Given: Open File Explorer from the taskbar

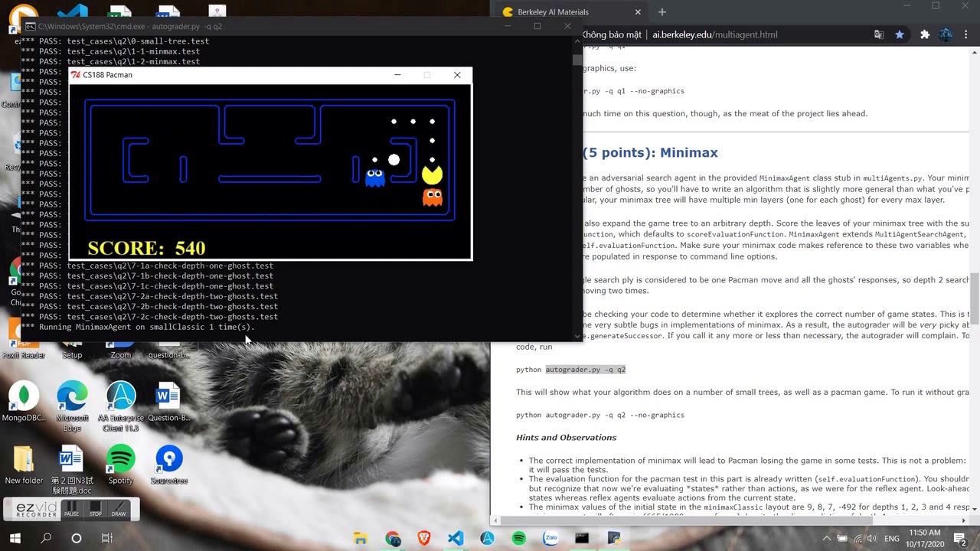Looking at the screenshot, I should pos(361,539).
